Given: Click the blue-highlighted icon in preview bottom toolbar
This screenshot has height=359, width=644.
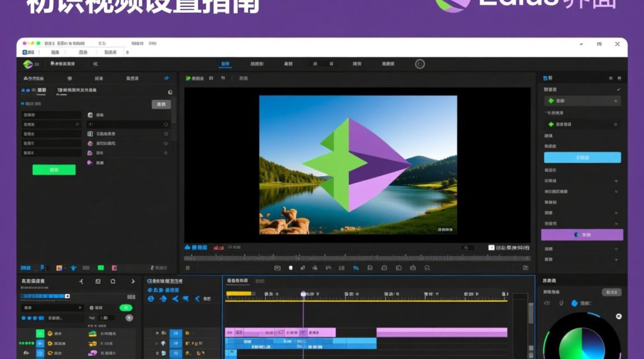Looking at the screenshot, I should (356, 268).
